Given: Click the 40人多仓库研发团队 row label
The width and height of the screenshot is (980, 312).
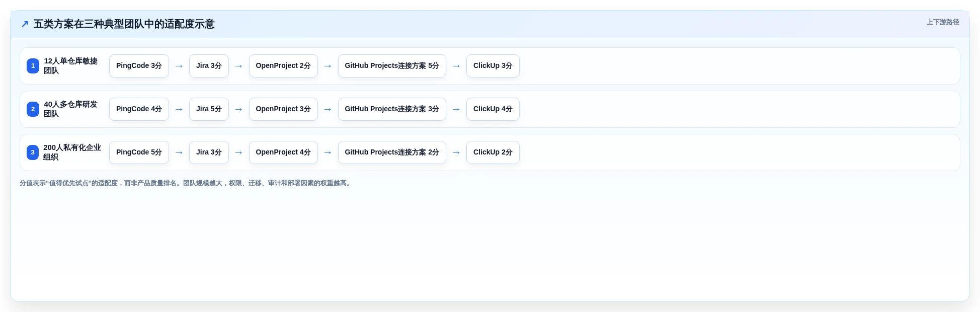Looking at the screenshot, I should tap(71, 109).
